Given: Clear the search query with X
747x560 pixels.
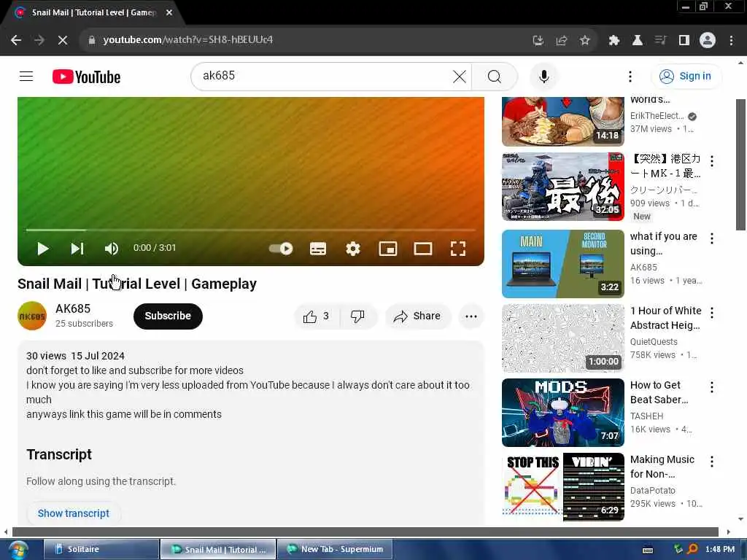Looking at the screenshot, I should coord(460,76).
